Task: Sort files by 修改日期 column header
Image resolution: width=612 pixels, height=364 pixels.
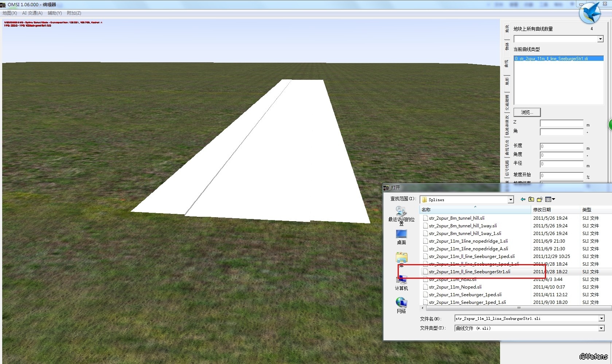Action: [542, 210]
